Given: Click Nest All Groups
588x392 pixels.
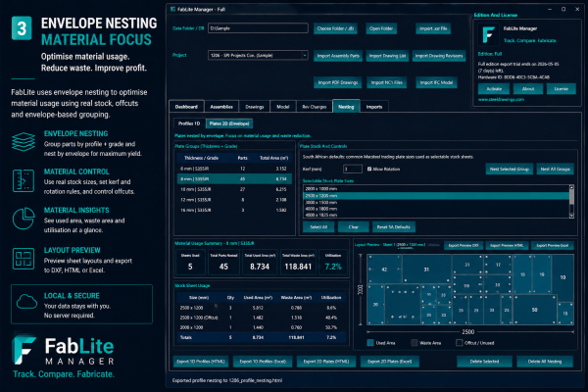Looking at the screenshot, I should click(555, 170).
